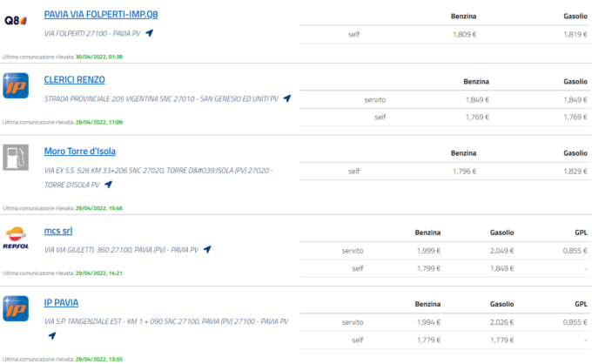
Task: Open directions arrow under IP PAVIA address
Action: pyautogui.click(x=52, y=335)
